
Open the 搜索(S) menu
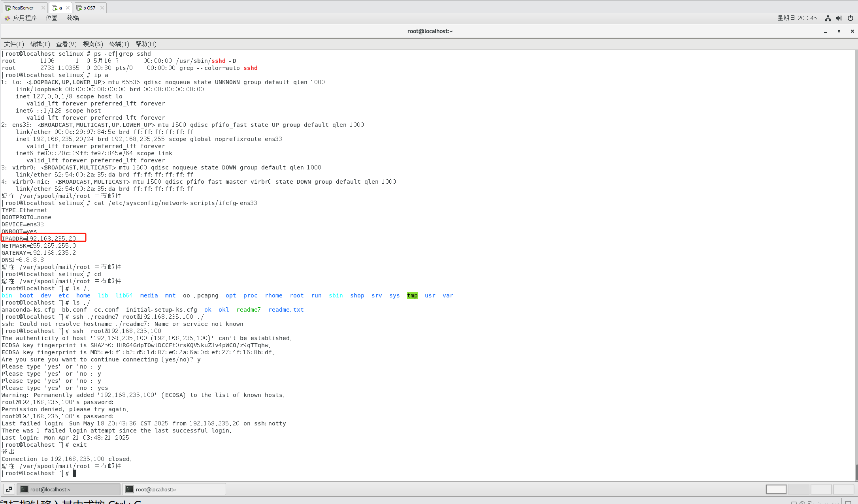click(93, 44)
